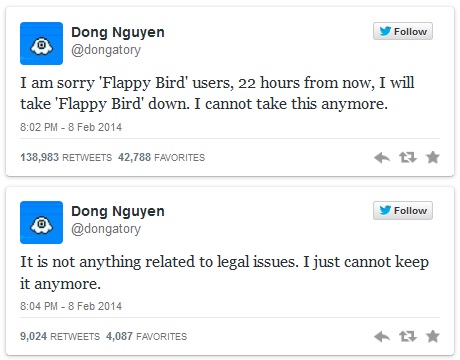Click the second tweet's profile avatar
The image size is (460, 360).
coord(41,222)
